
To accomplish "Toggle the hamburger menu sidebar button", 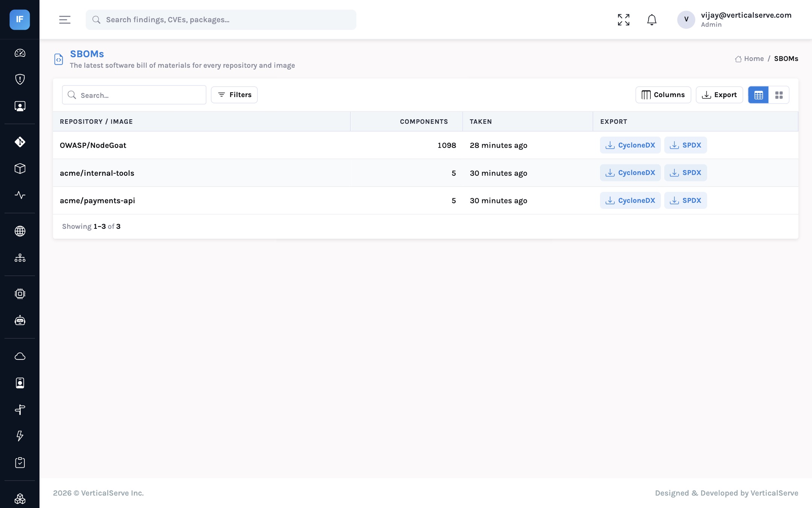I will 65,20.
